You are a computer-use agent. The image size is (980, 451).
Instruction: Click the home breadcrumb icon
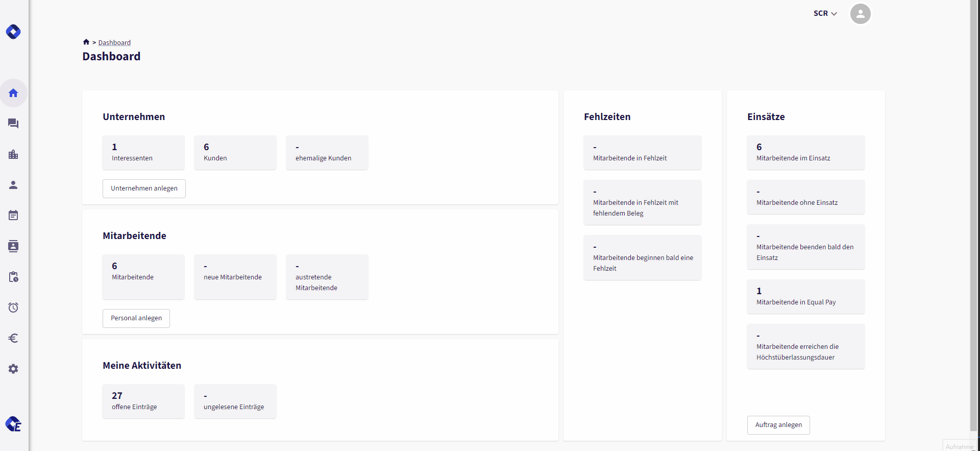(86, 42)
